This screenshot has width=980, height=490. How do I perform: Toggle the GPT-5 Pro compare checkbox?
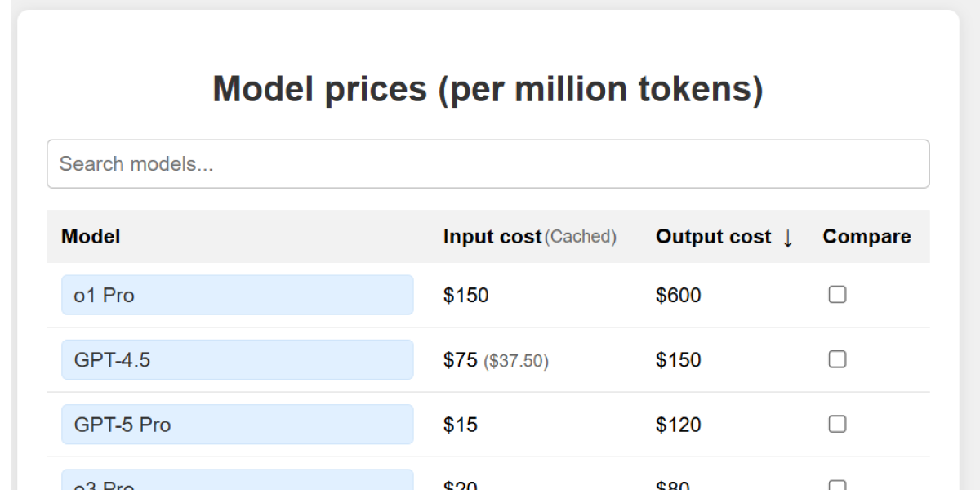[x=836, y=424]
